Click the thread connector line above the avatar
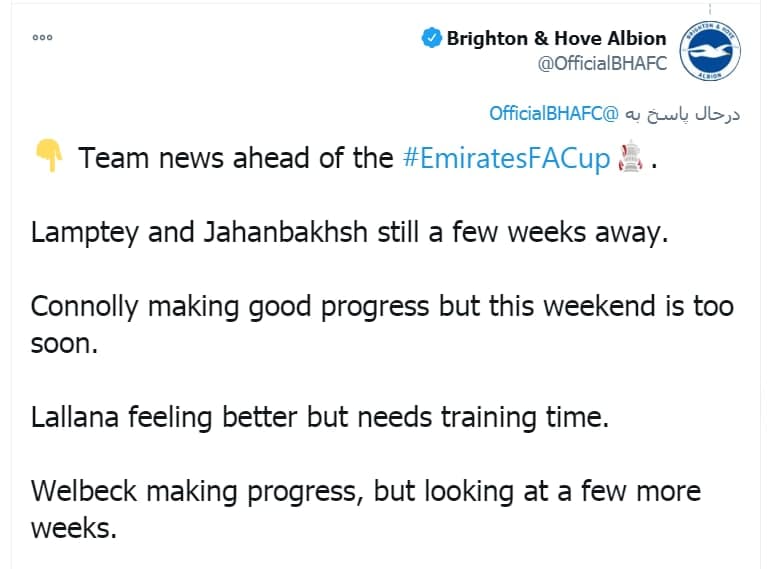This screenshot has width=767, height=569. coord(710,10)
